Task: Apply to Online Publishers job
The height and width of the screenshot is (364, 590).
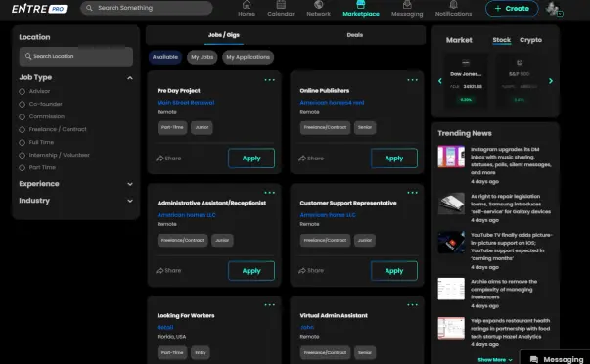Action: (394, 159)
